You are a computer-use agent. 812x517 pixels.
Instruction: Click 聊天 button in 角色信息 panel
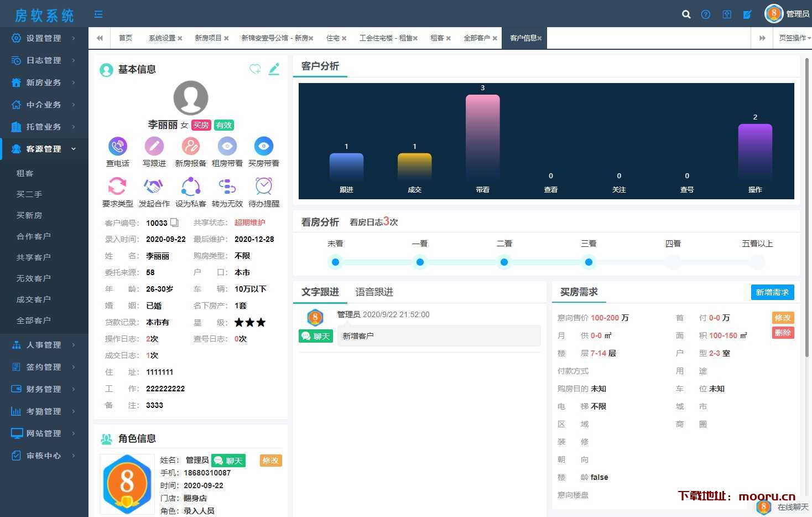tap(228, 461)
